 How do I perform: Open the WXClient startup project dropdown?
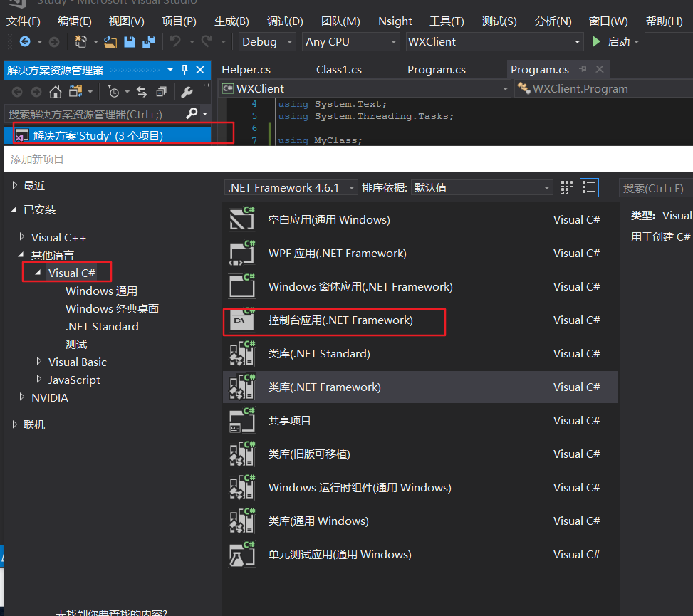coord(494,42)
